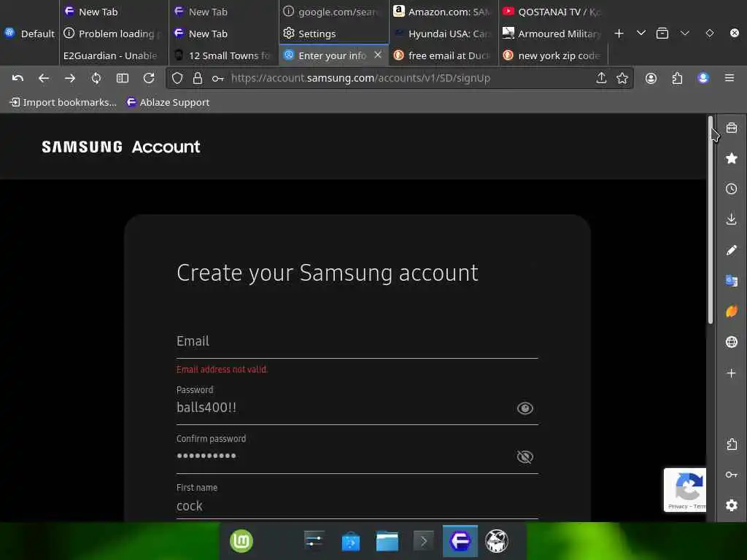Expand the chevron next to the archive icon
This screenshot has height=560, width=747.
pyautogui.click(x=685, y=33)
